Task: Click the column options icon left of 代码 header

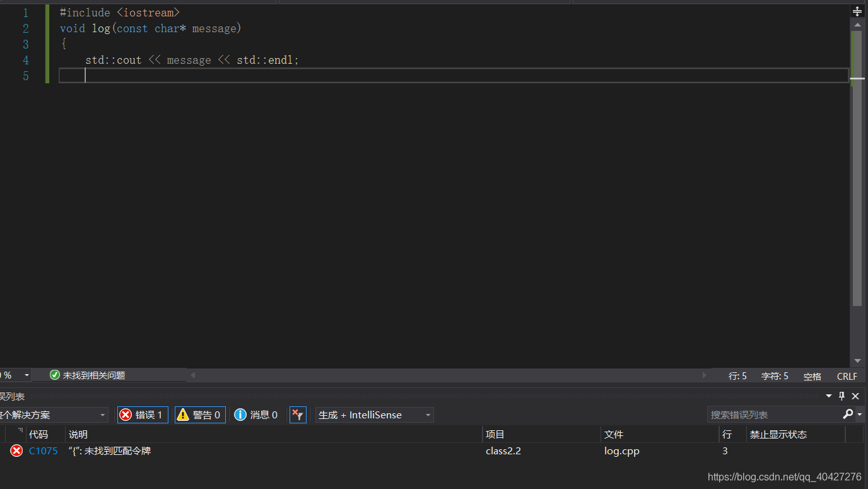Action: coord(21,430)
